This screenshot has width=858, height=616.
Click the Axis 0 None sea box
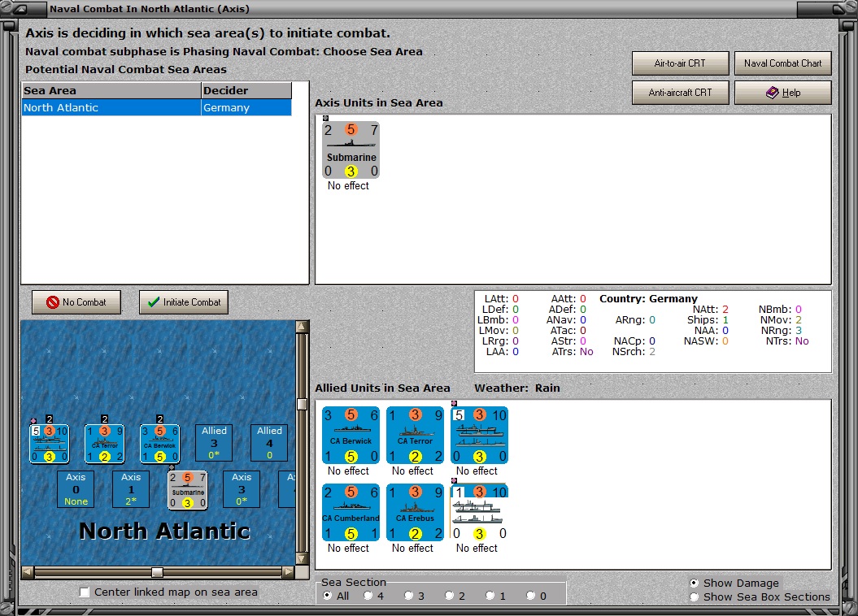click(76, 489)
